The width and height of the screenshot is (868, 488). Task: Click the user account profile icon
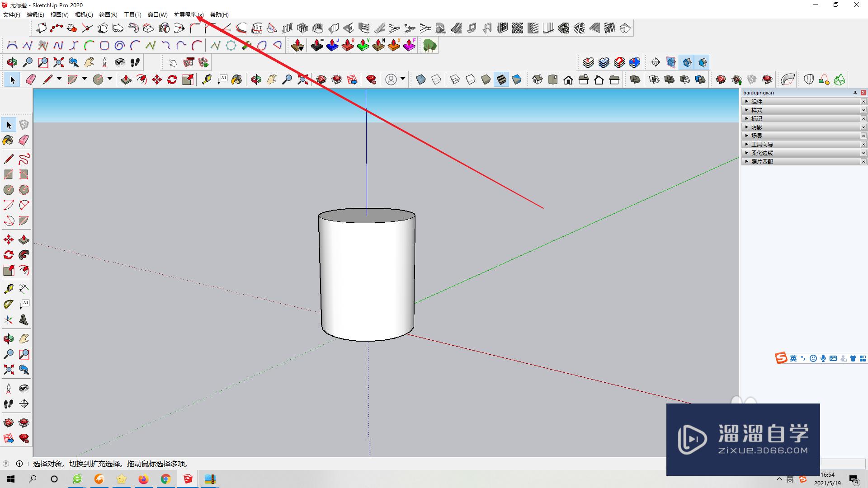pyautogui.click(x=391, y=80)
